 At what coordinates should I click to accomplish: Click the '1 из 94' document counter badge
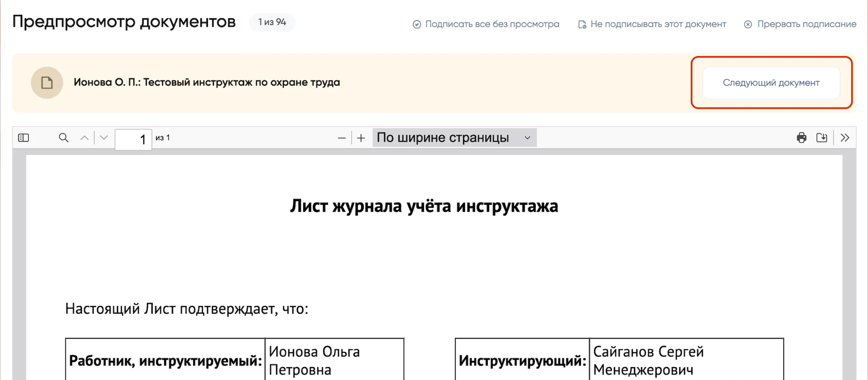pyautogui.click(x=272, y=22)
